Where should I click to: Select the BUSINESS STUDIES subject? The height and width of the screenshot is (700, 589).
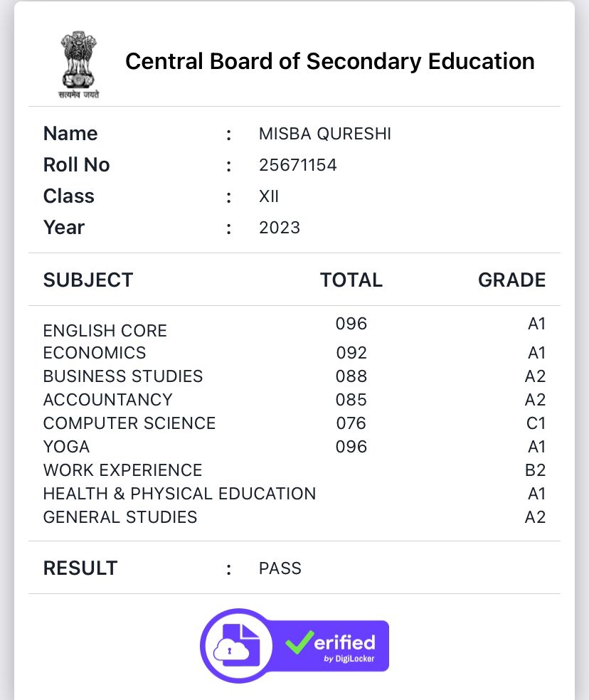(x=123, y=376)
